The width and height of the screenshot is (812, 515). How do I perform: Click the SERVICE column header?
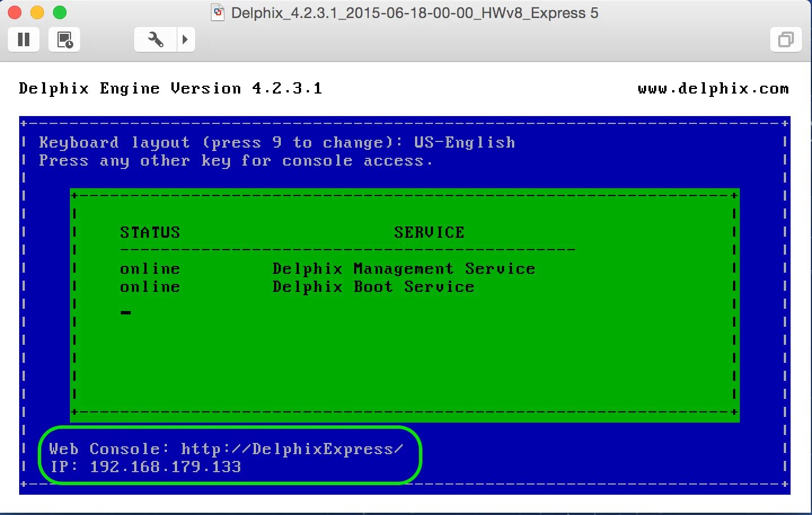429,232
